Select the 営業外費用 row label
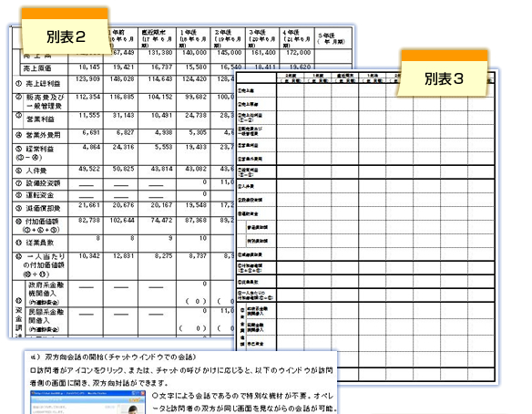Image resolution: width=532 pixels, height=414 pixels. pos(44,135)
